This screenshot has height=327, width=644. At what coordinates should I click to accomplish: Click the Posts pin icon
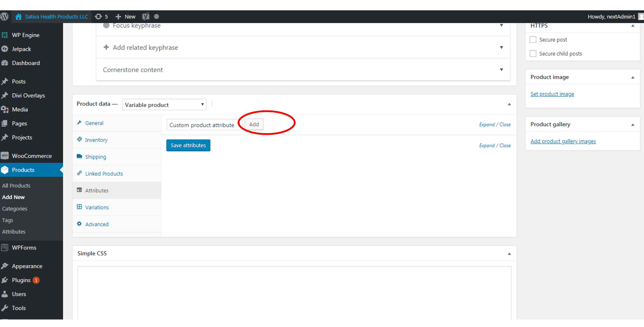click(5, 82)
